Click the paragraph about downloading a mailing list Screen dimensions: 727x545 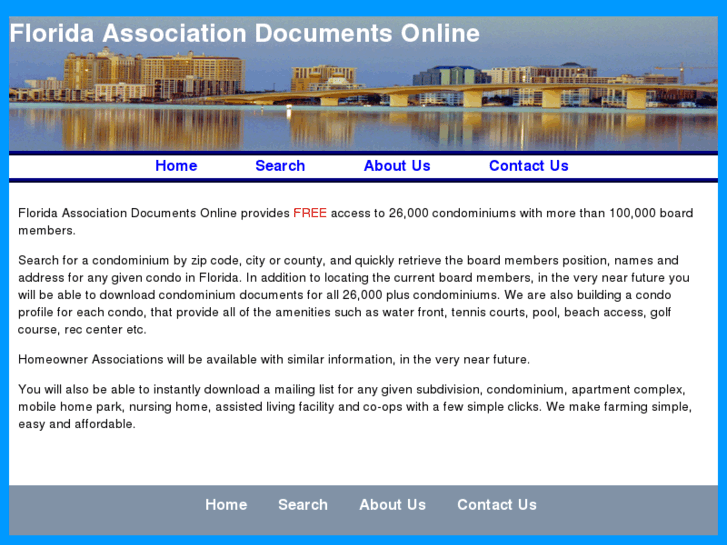click(x=355, y=407)
